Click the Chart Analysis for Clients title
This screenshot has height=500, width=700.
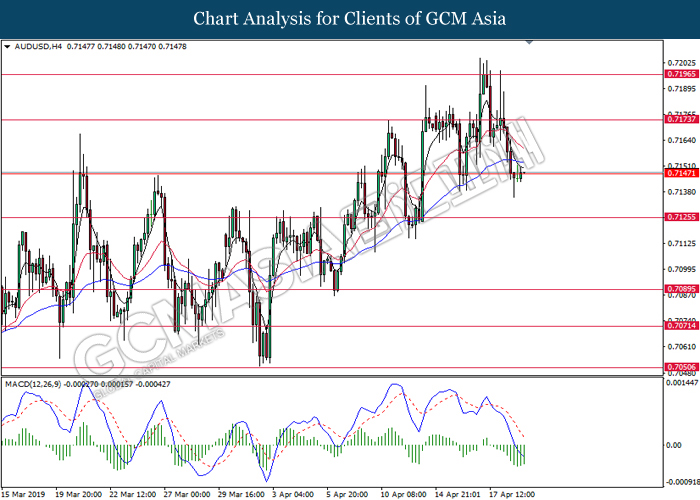pyautogui.click(x=350, y=19)
